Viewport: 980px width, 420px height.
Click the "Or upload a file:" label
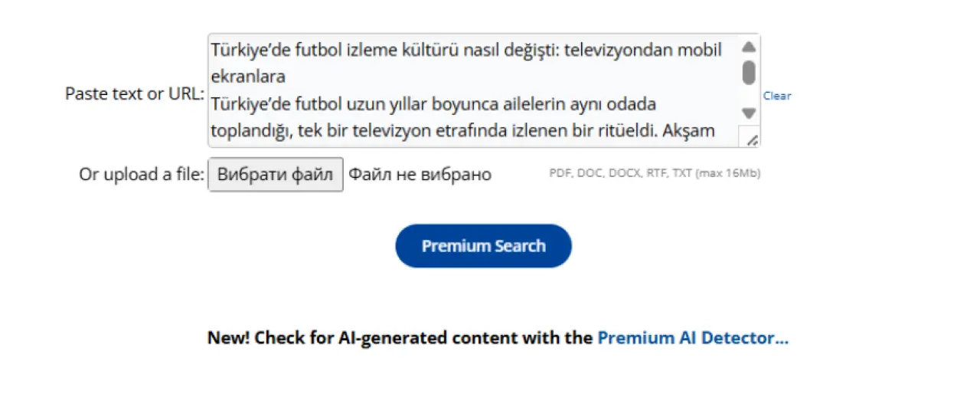(142, 174)
